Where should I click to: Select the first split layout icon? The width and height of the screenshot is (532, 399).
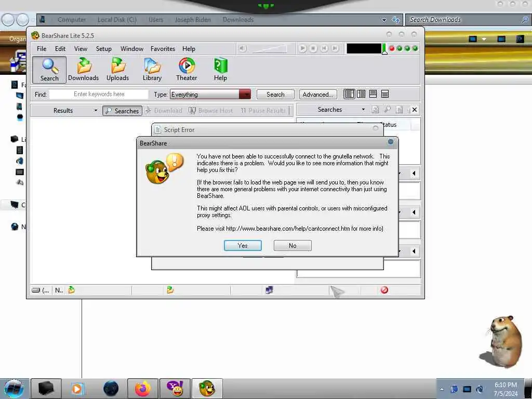[x=349, y=94]
